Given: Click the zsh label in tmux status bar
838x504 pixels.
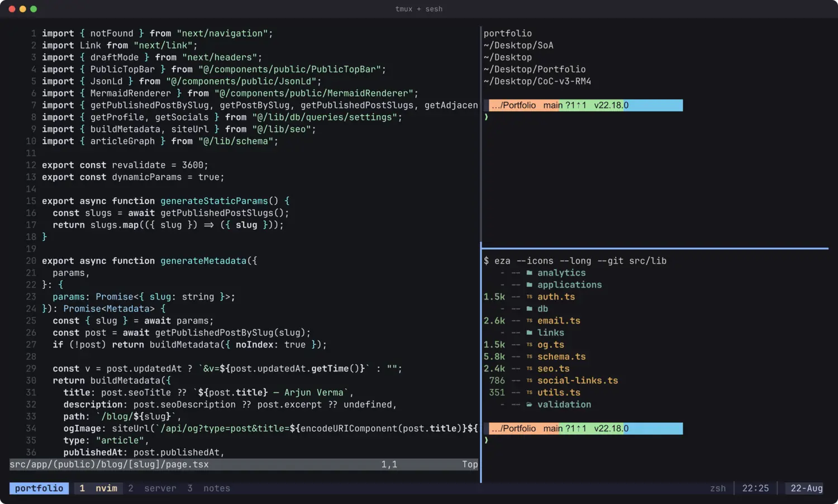Looking at the screenshot, I should [x=718, y=488].
